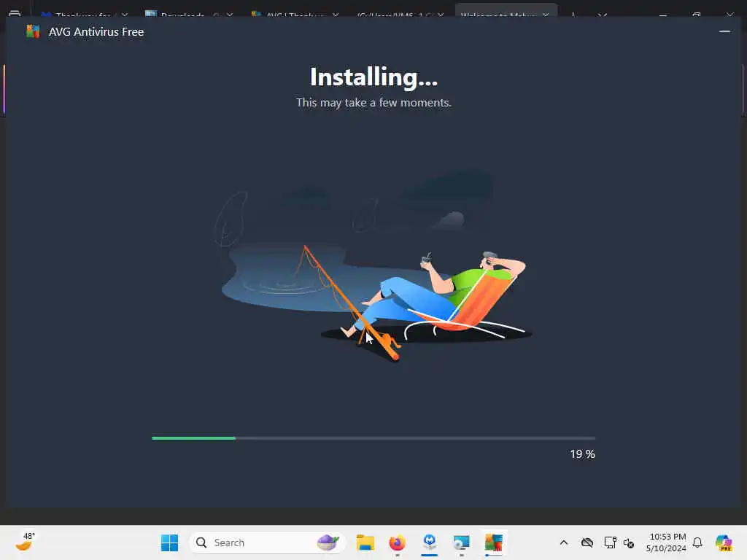
Task: Click the "Installing..." heading
Action: tap(373, 77)
